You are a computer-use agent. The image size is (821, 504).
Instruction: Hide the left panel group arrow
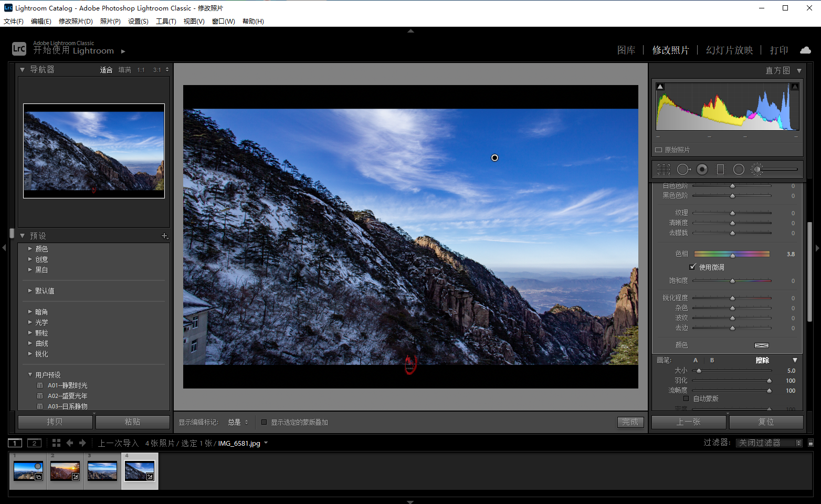point(4,247)
